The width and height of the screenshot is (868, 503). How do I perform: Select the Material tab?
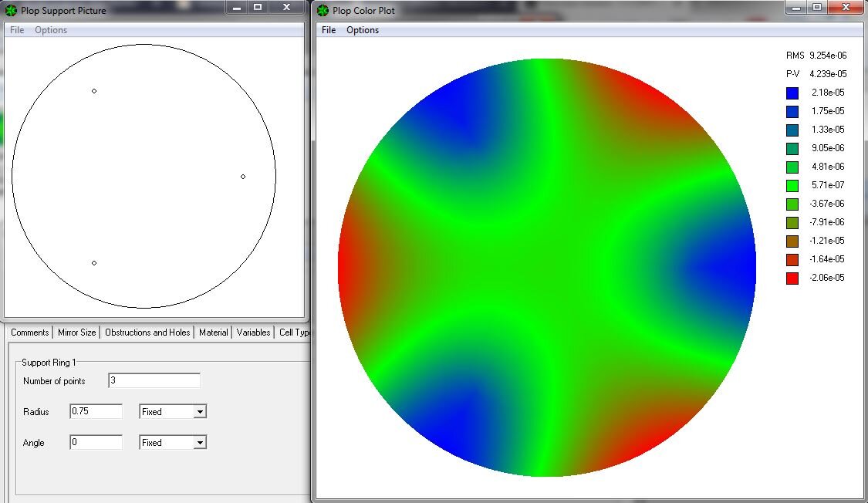point(213,333)
